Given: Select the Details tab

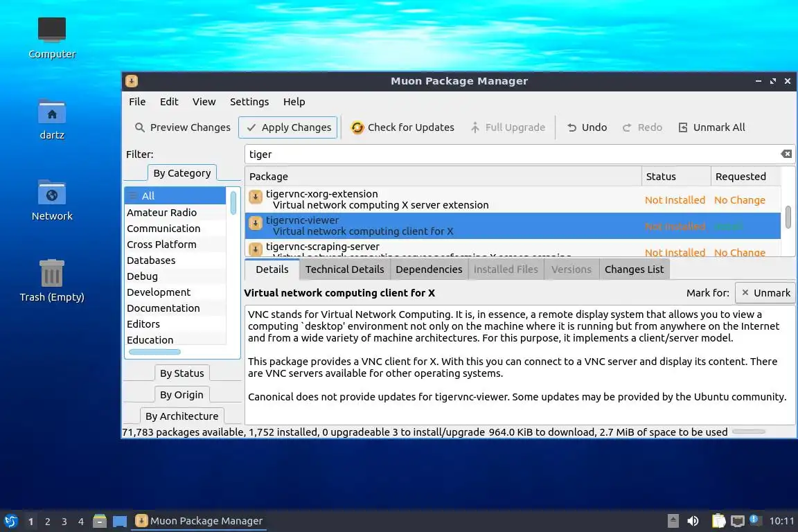Looking at the screenshot, I should (272, 269).
